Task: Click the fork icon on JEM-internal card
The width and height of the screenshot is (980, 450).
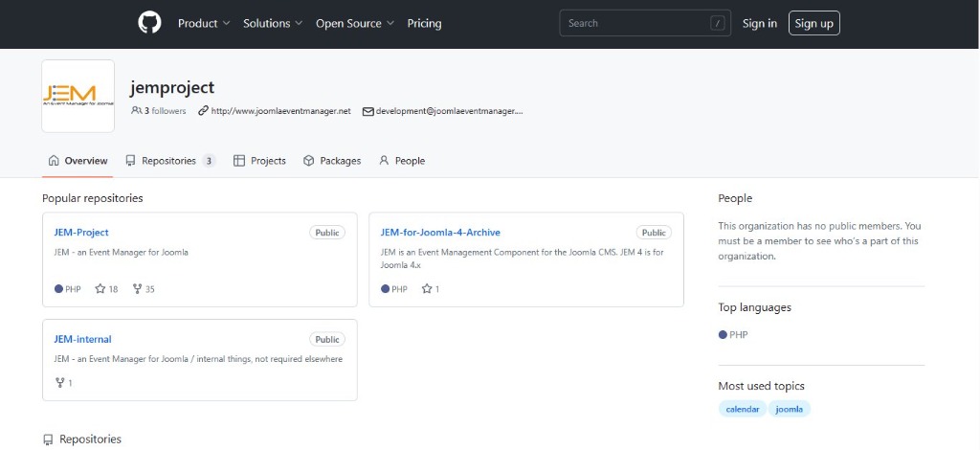Action: (60, 383)
